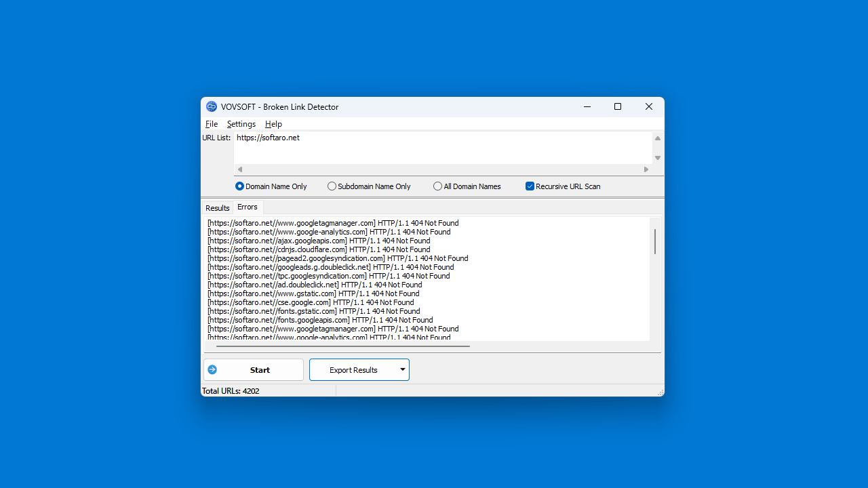
Task: Open the Export Results dropdown arrow
Action: click(402, 369)
